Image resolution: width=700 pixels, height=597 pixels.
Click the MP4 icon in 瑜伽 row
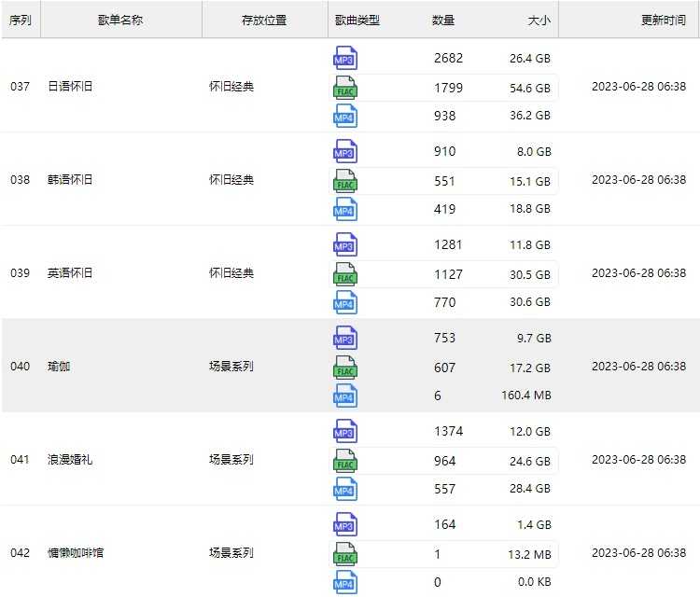tap(345, 396)
